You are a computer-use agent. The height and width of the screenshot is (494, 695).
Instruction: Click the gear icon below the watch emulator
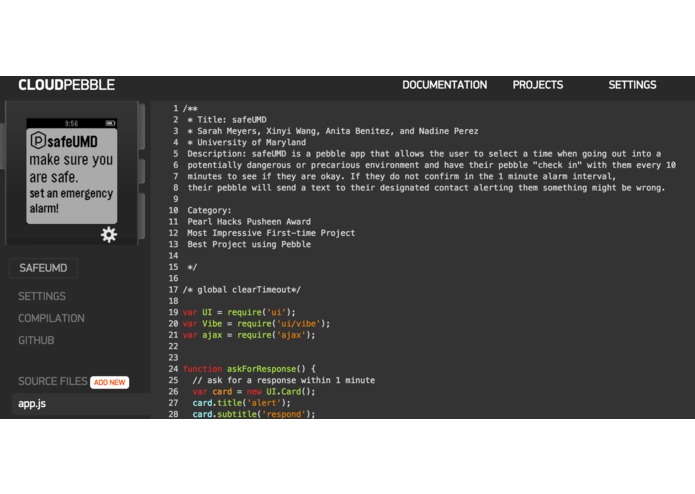[109, 234]
